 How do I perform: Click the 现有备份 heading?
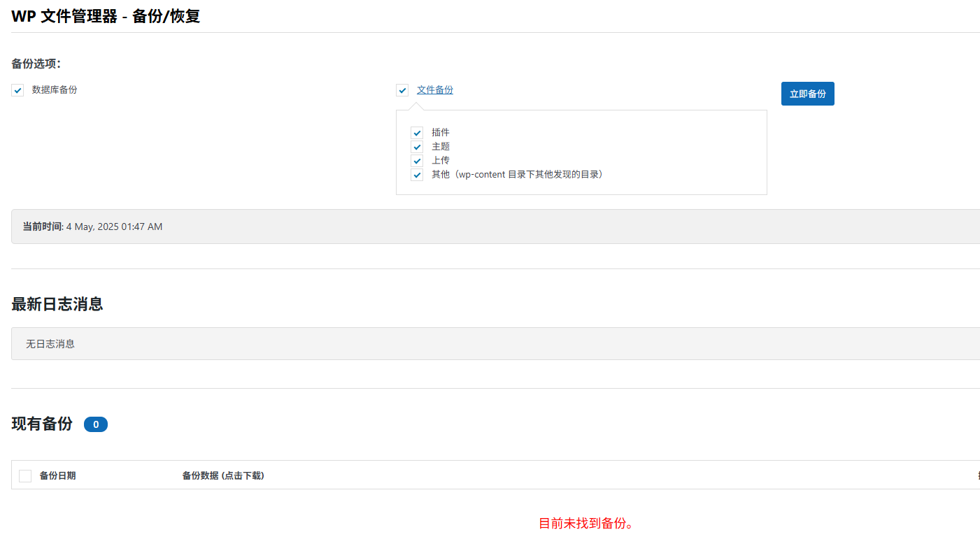[x=42, y=424]
